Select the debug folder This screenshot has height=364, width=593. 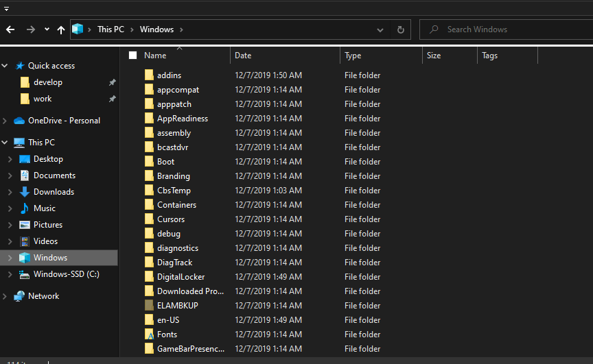tap(169, 234)
